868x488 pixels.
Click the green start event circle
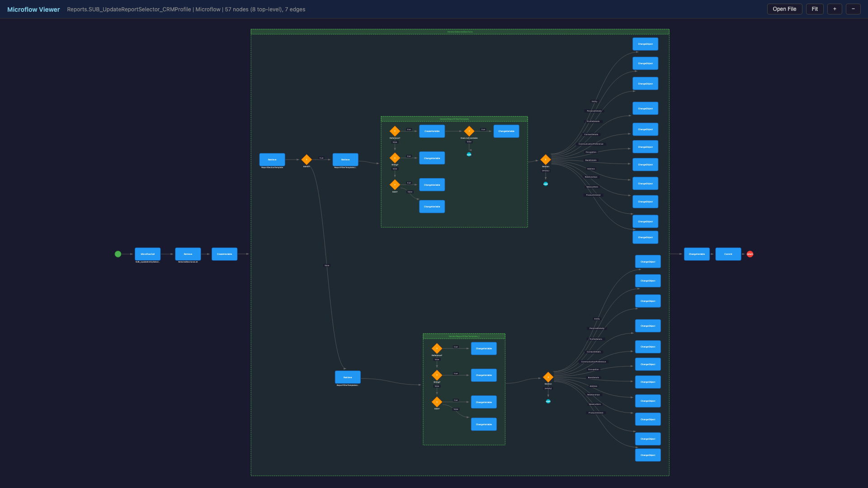118,254
